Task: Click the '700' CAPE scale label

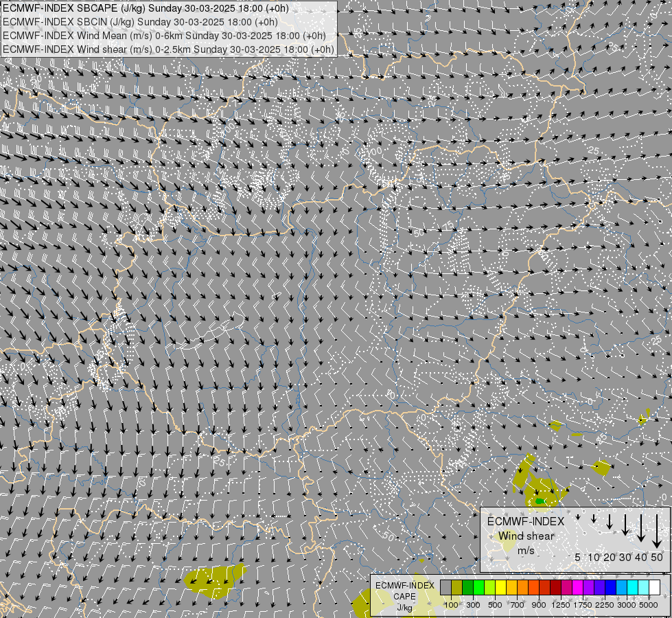Action: [x=518, y=605]
